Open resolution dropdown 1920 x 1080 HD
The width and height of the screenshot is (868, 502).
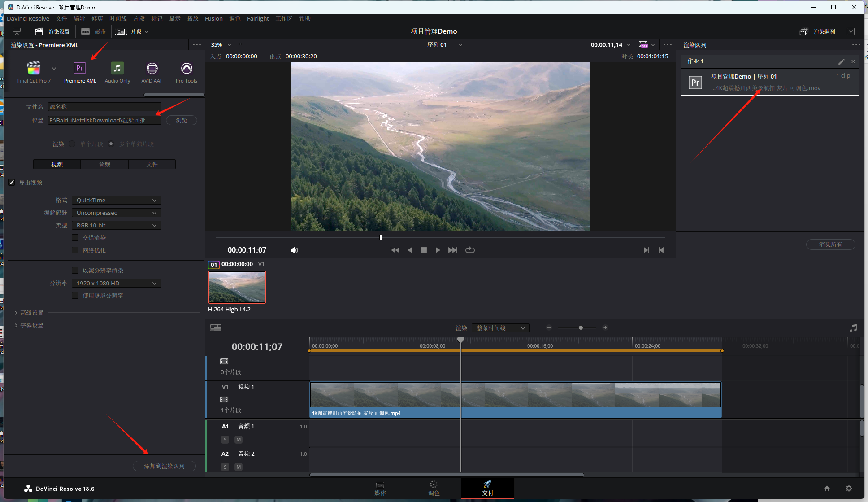pos(116,283)
